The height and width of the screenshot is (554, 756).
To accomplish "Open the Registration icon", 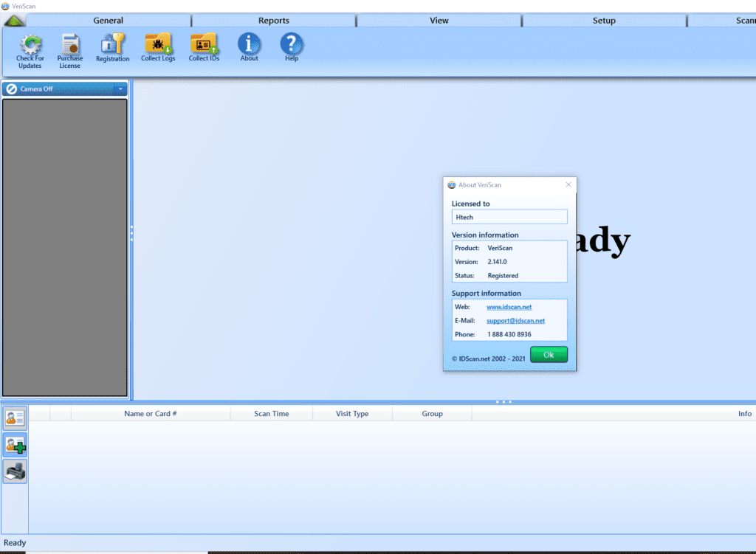I will coord(112,46).
